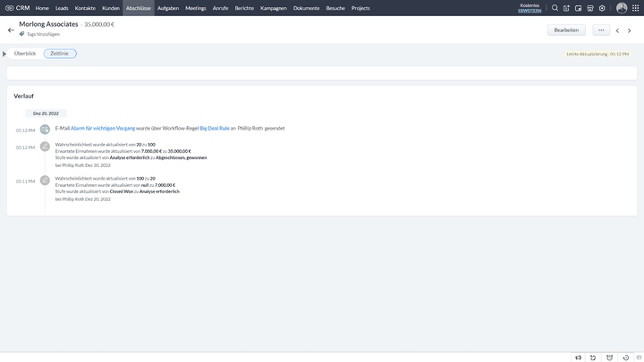This screenshot has height=362, width=644.
Task: Click the quick create plus icon
Action: [x=566, y=8]
